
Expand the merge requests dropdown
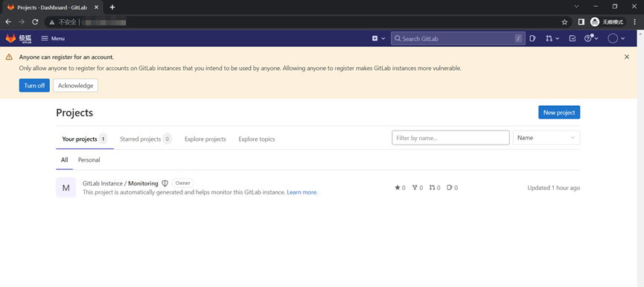point(552,39)
